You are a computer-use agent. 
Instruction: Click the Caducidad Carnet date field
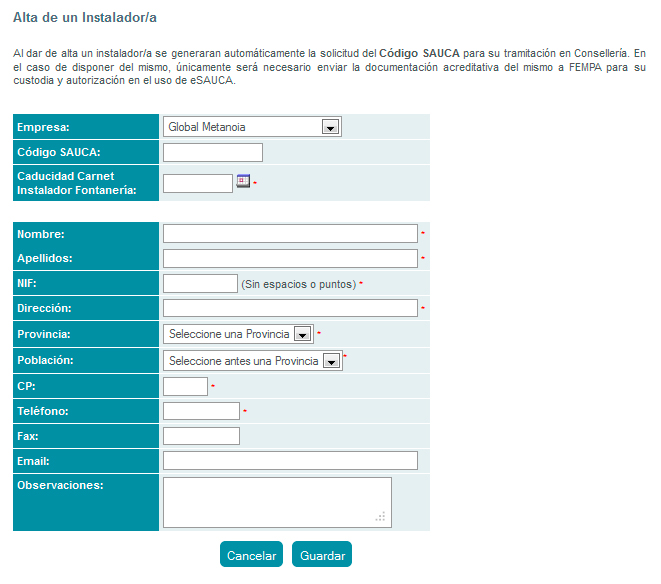tap(197, 183)
